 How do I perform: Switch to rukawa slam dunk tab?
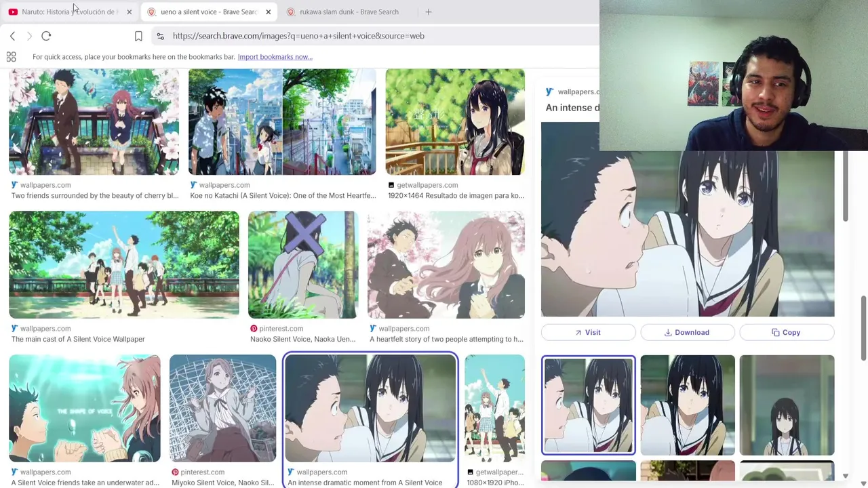(x=349, y=12)
